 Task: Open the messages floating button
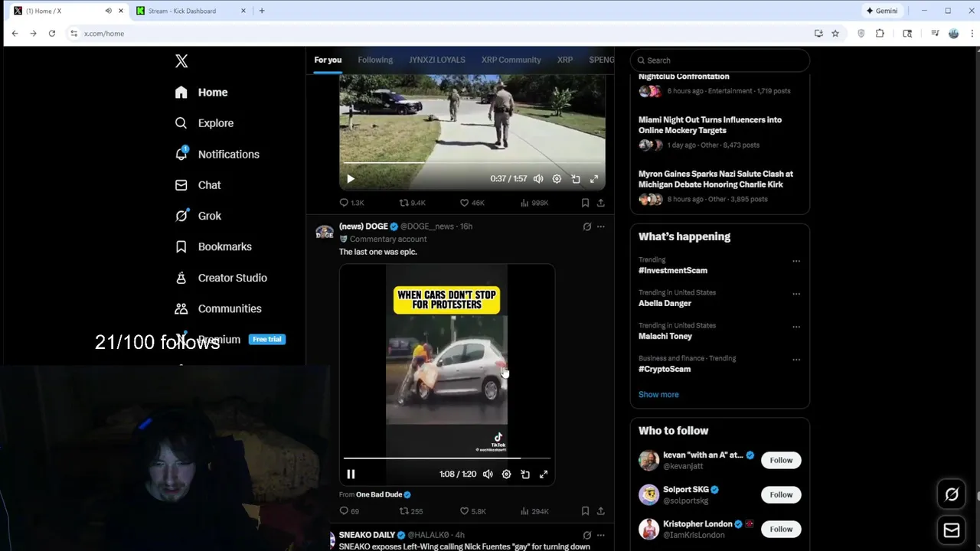point(952,530)
